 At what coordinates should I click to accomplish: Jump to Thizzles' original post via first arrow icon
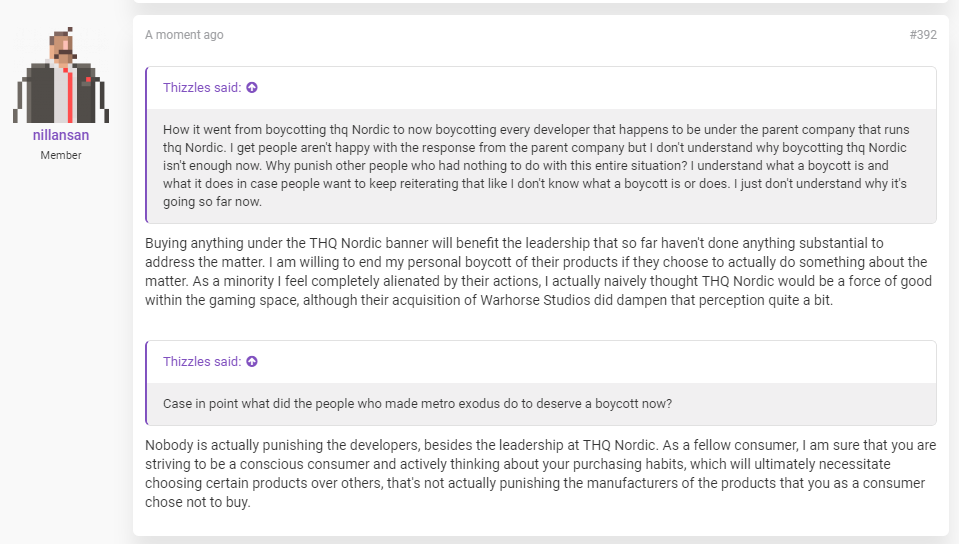tap(252, 88)
